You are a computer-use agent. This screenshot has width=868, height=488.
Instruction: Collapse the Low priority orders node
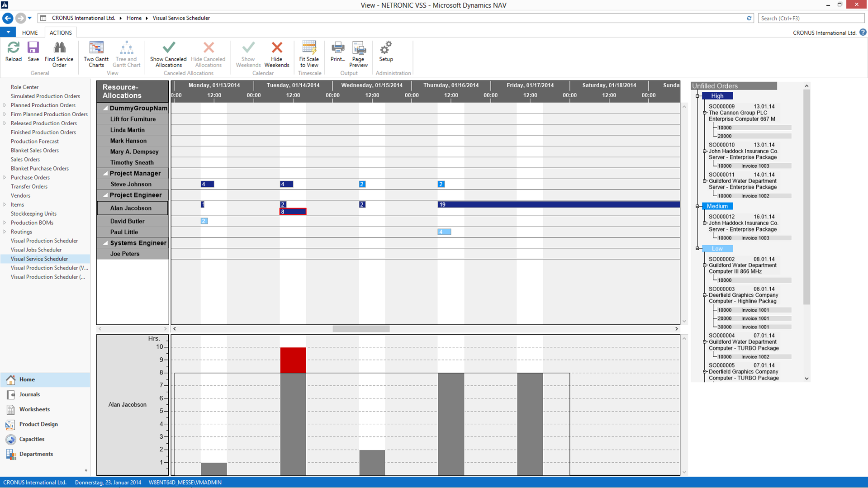698,248
